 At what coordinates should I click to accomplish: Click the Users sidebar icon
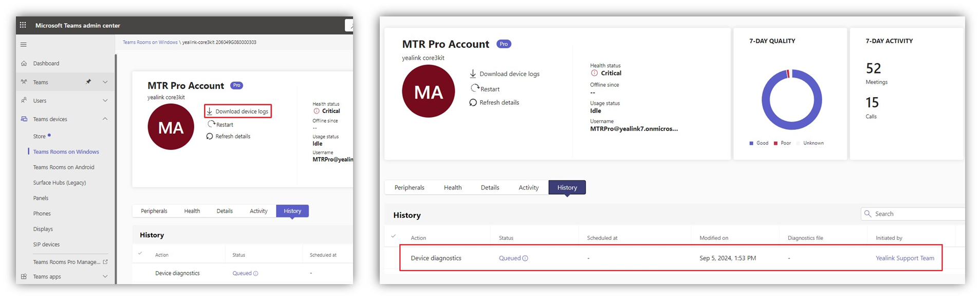tap(24, 100)
